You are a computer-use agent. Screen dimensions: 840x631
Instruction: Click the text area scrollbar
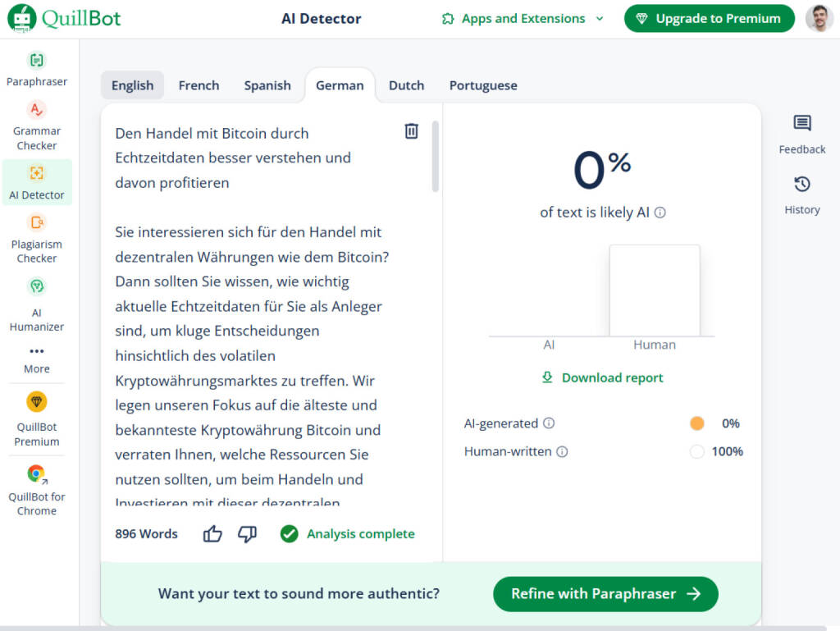(x=436, y=156)
